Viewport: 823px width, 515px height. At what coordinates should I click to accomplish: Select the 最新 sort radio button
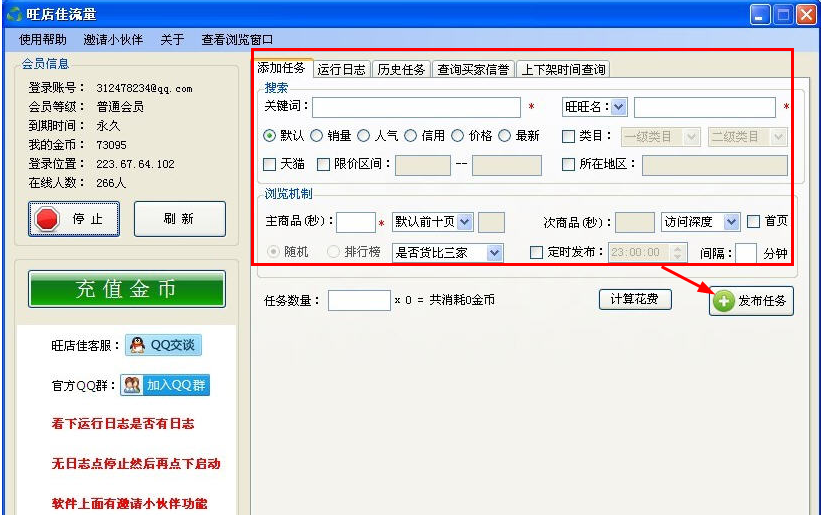504,136
